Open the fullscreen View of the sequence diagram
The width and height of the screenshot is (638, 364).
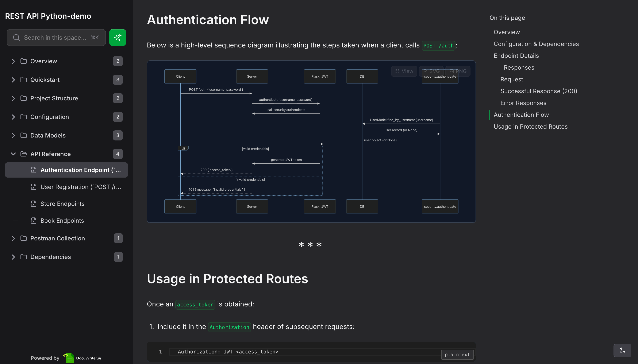click(x=404, y=71)
